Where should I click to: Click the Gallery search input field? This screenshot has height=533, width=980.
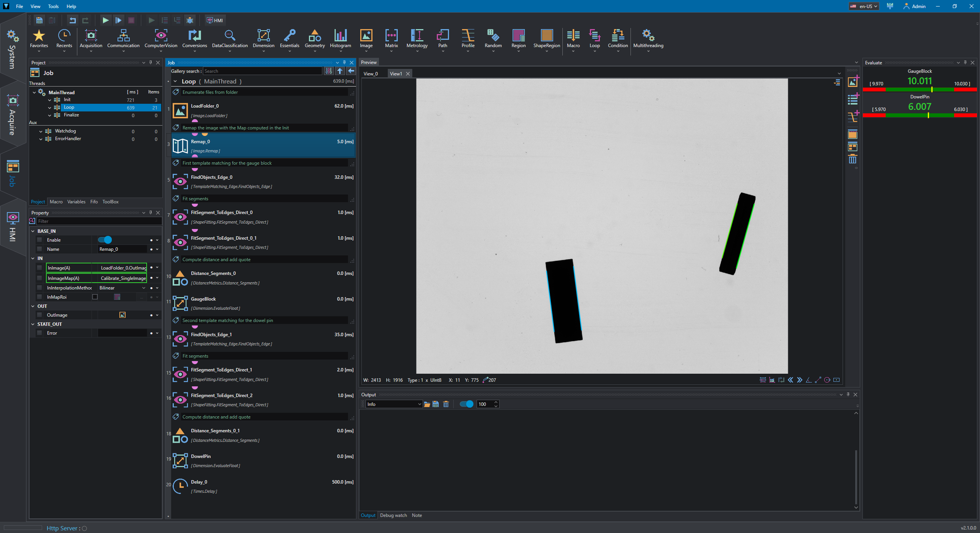[x=263, y=71]
